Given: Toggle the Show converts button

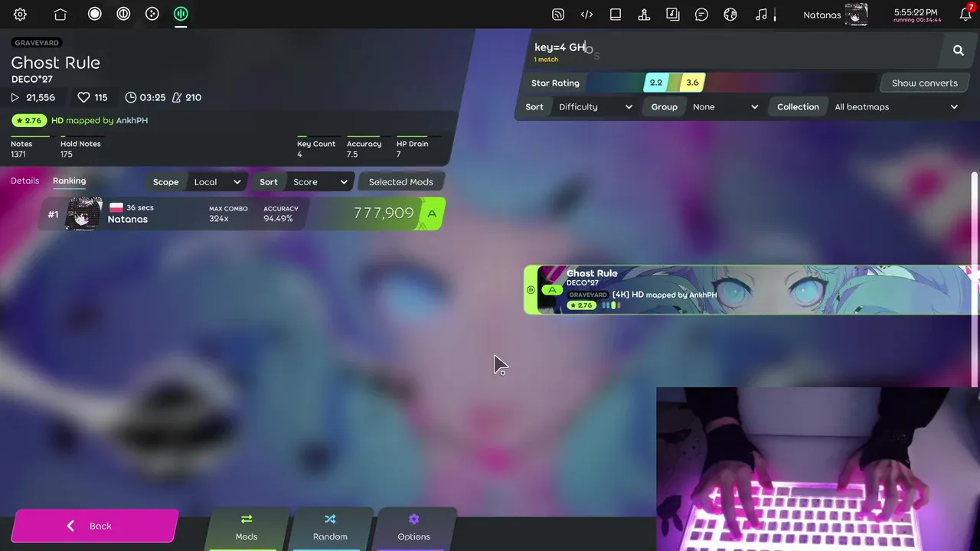Looking at the screenshot, I should point(924,83).
